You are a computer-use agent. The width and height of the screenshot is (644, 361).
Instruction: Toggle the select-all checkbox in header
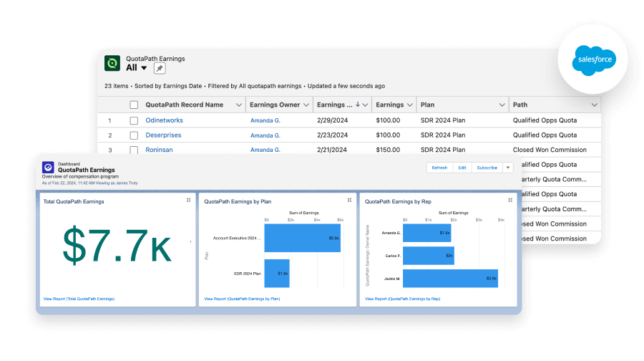134,105
